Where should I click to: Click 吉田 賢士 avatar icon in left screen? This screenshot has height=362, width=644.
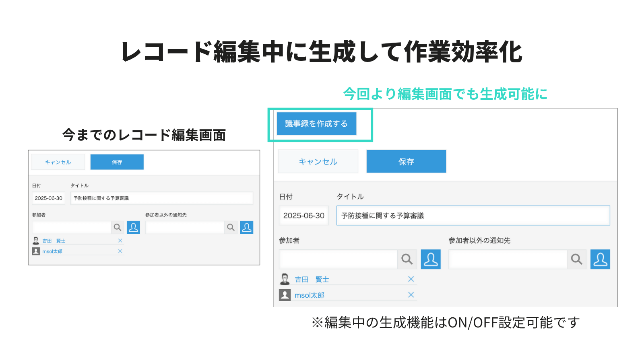coord(36,241)
